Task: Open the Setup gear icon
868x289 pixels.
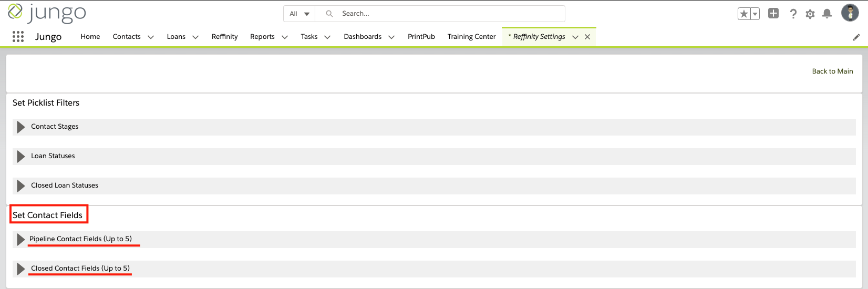Action: point(810,14)
